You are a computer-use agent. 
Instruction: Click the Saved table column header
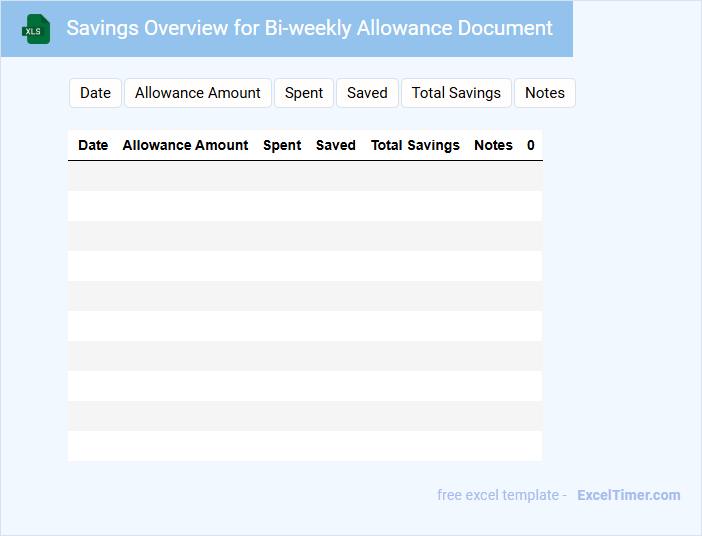[x=336, y=145]
